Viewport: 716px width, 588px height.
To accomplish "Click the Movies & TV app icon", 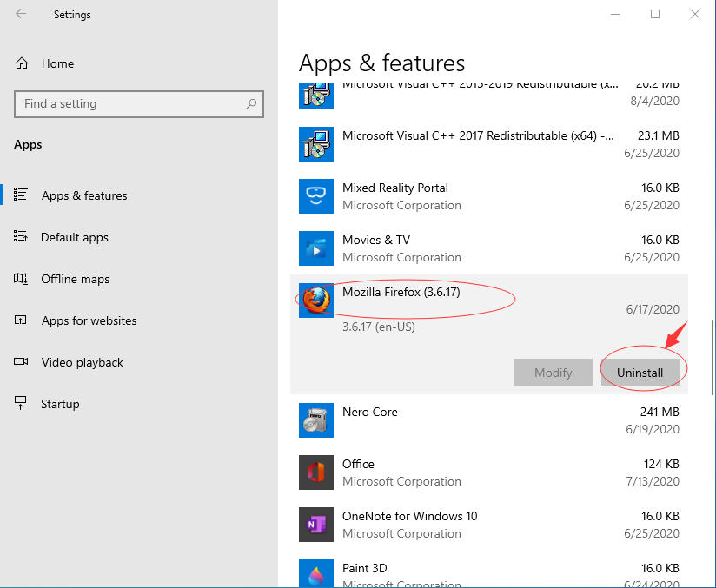I will [316, 248].
